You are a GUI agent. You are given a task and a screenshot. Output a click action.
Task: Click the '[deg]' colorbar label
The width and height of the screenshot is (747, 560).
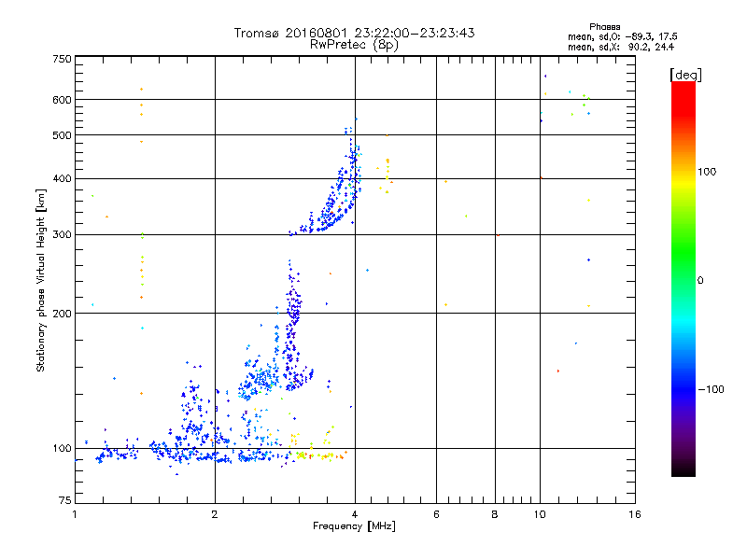(685, 75)
